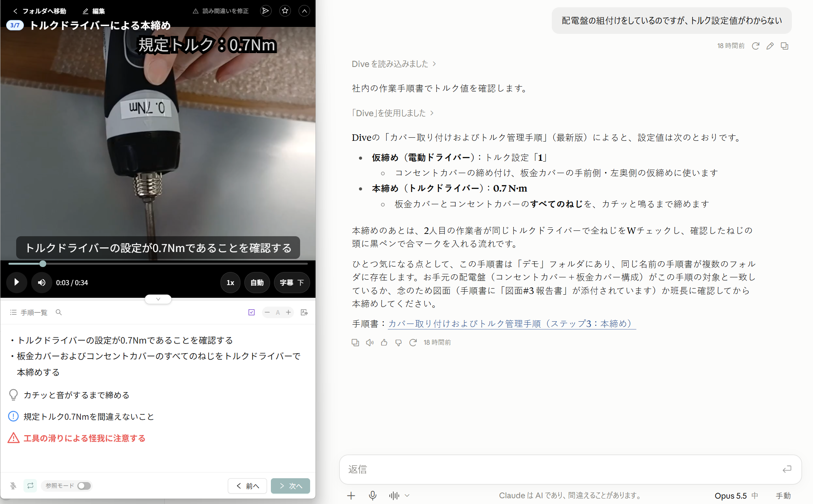
Task: Toggle the muted microphone icon
Action: pyautogui.click(x=13, y=486)
